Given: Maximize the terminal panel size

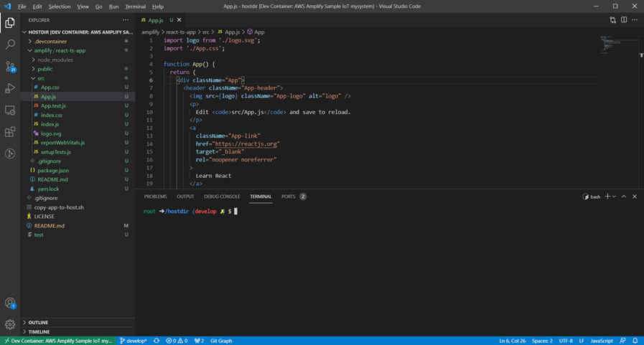Looking at the screenshot, I should coord(624,197).
